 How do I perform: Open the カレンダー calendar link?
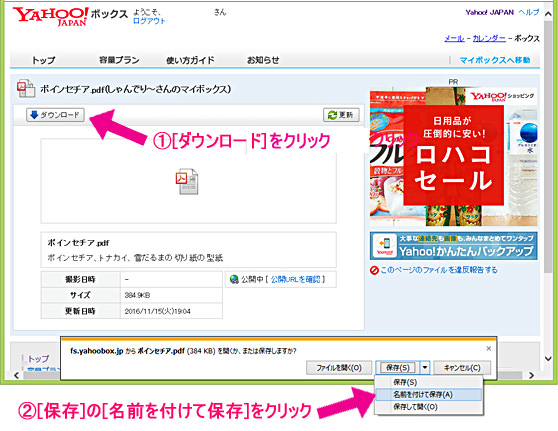(489, 38)
